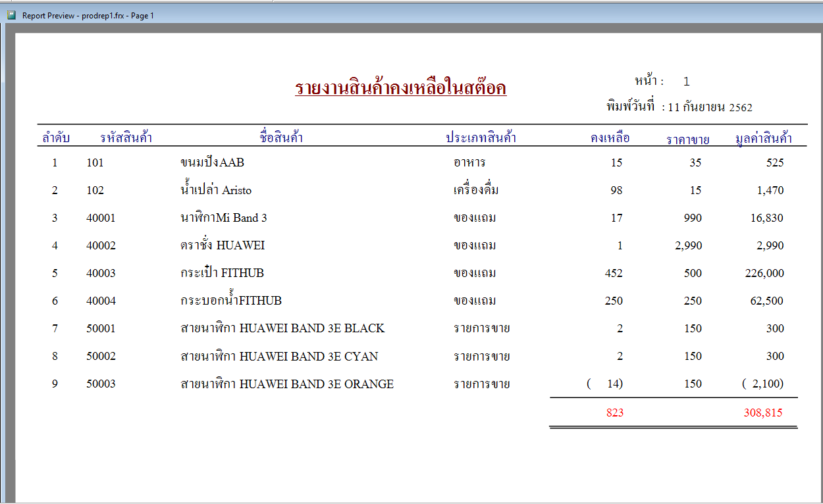Click product code 40002
The height and width of the screenshot is (504, 823).
[101, 245]
